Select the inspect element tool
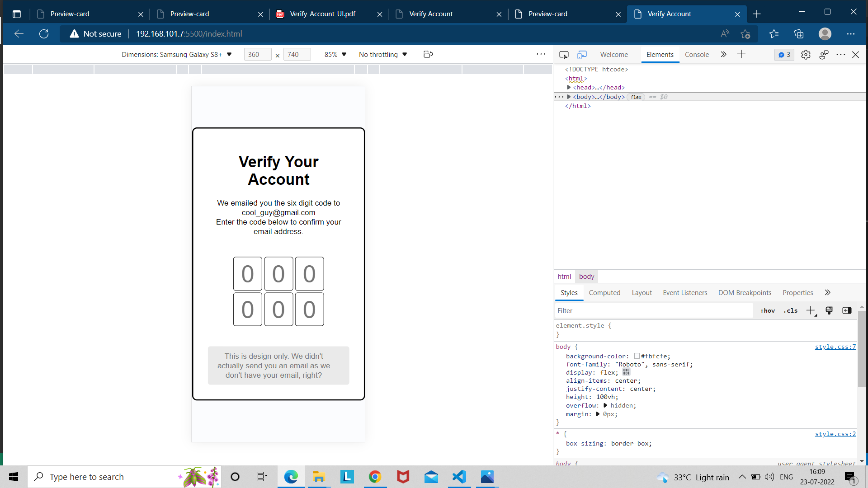868x488 pixels. pos(564,54)
